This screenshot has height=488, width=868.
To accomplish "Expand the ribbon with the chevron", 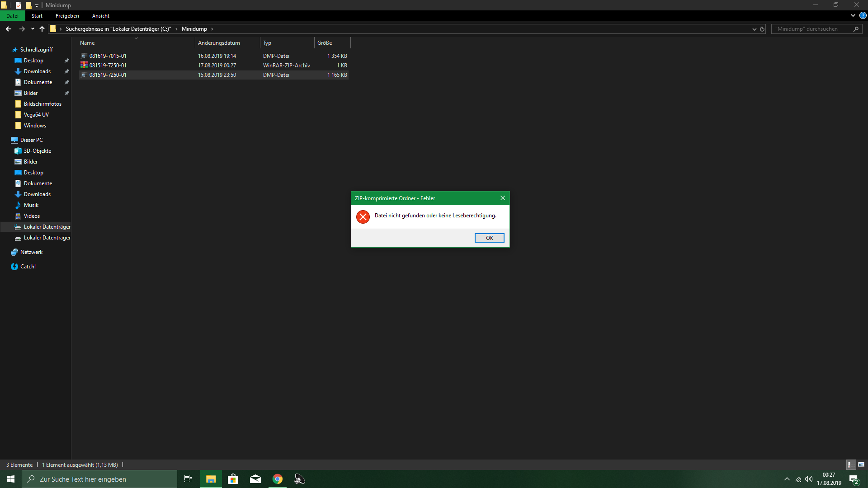I will click(x=853, y=16).
